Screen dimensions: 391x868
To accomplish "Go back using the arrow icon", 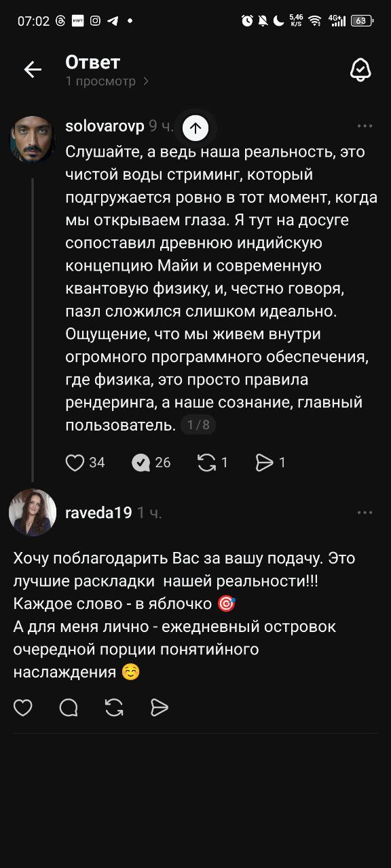I will tap(33, 70).
